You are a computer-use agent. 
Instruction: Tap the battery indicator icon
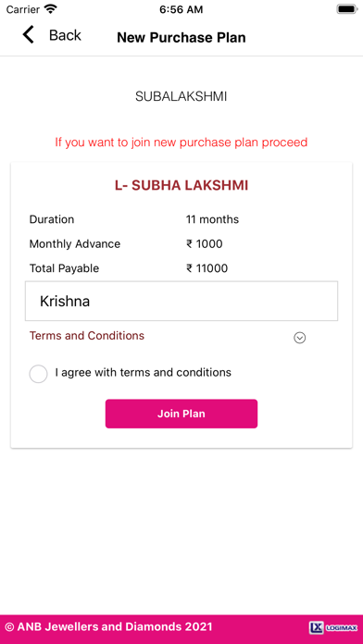pyautogui.click(x=347, y=9)
